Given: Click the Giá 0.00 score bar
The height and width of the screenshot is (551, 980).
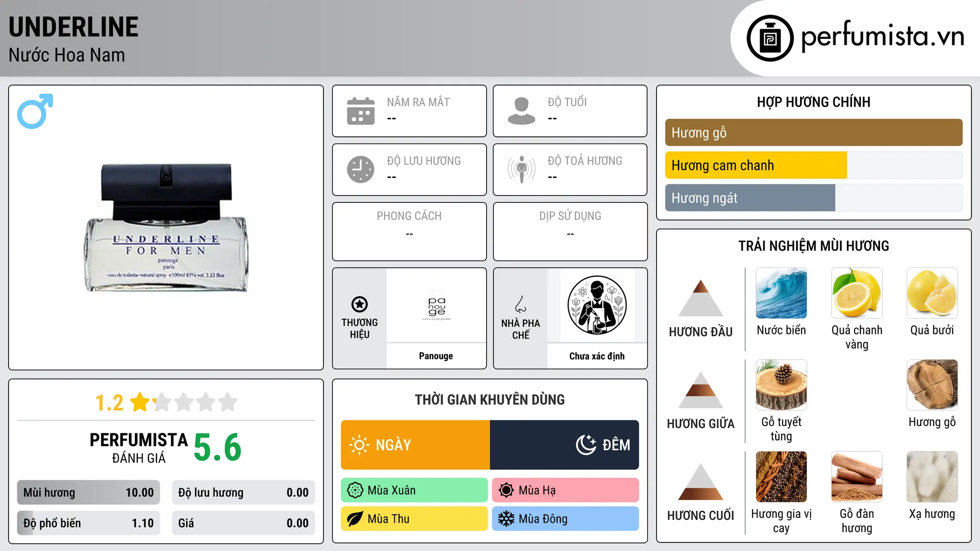Looking at the screenshot, I should click(x=243, y=523).
